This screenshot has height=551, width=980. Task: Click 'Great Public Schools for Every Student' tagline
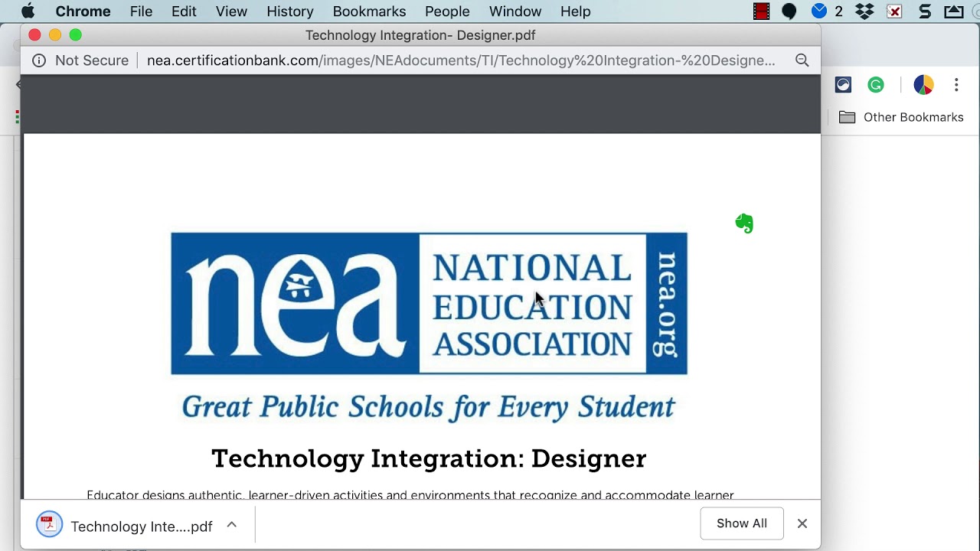[429, 407]
